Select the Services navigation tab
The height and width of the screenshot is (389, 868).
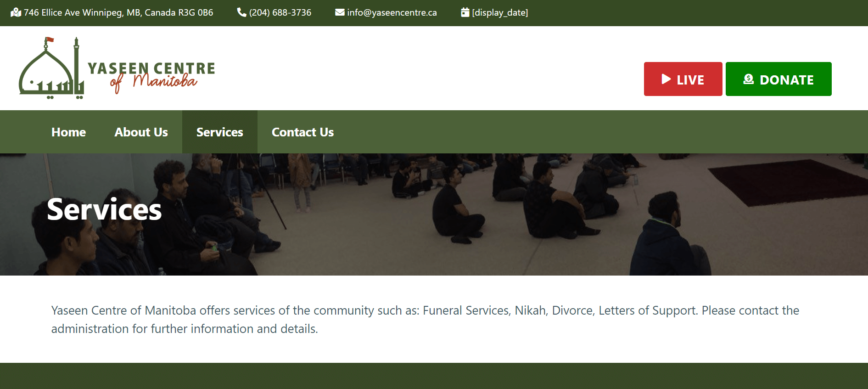click(x=219, y=132)
